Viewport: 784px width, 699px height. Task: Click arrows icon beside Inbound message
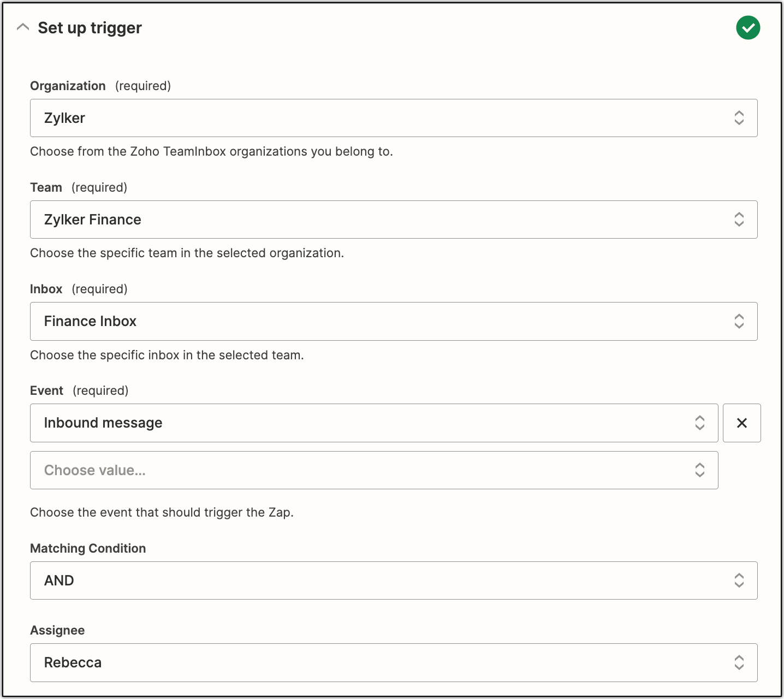tap(699, 423)
